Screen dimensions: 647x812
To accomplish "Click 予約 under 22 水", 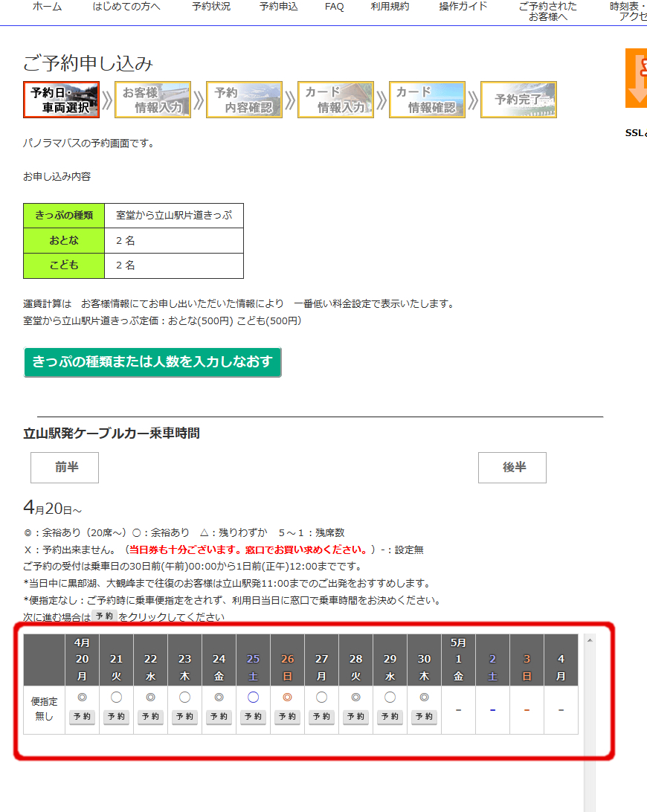I will pos(151,717).
